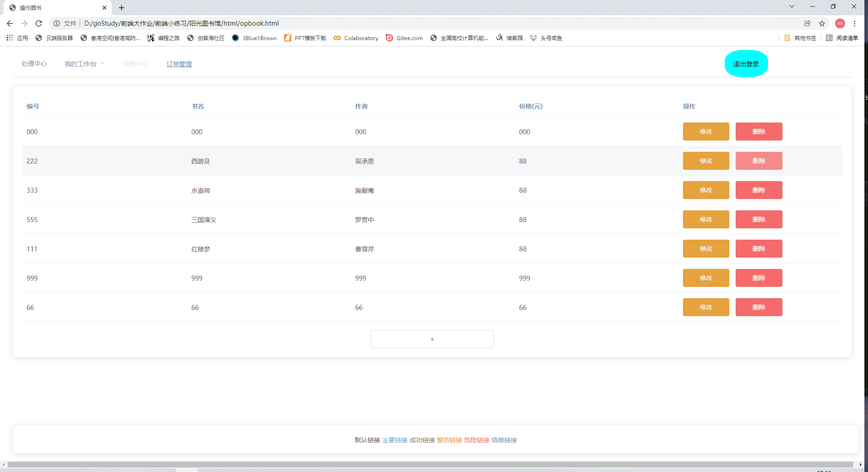Click 修改 for book 000
Screen dimensions: 868x472
point(706,132)
